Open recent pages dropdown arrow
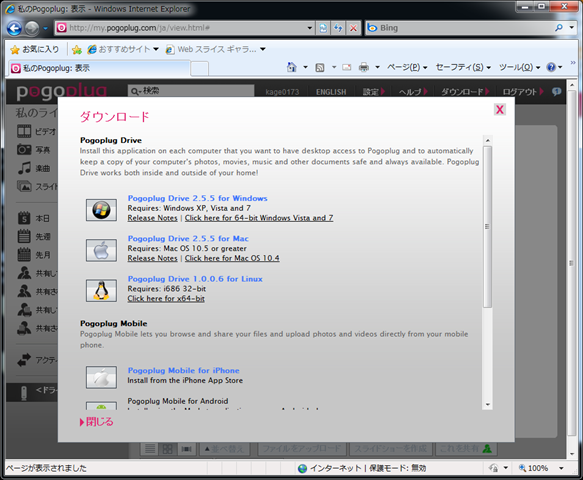Image resolution: width=583 pixels, height=480 pixels. pos(45,28)
